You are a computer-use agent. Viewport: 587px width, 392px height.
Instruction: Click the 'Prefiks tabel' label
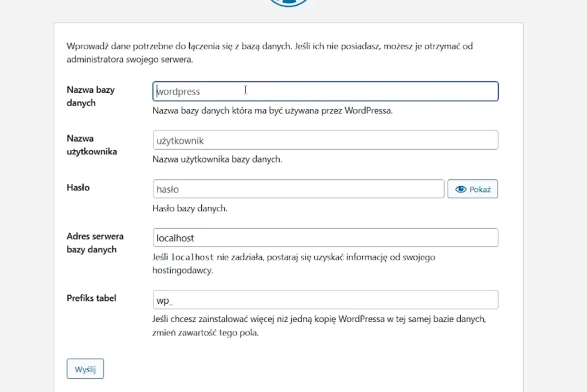(91, 298)
